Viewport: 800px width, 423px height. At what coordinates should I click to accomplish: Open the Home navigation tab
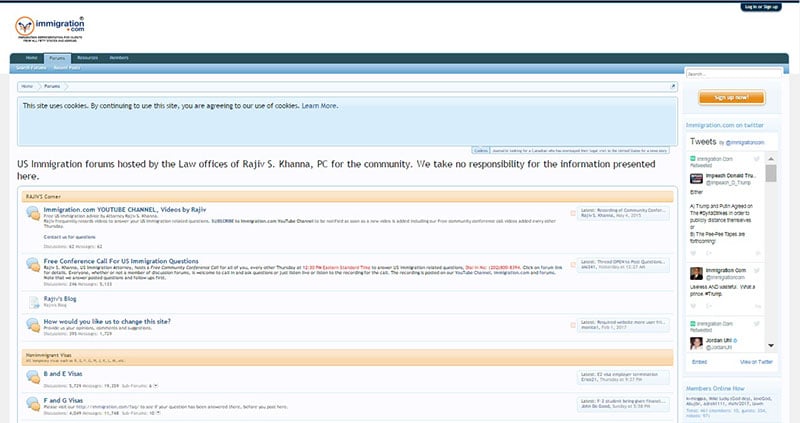[x=32, y=58]
